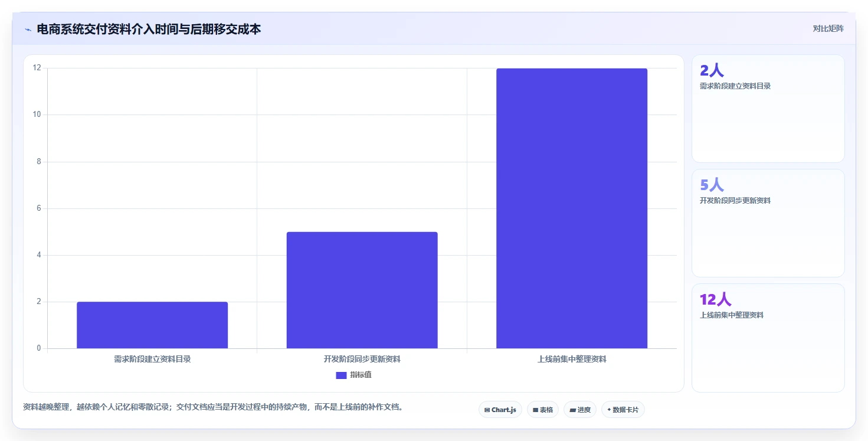This screenshot has height=441, width=868.
Task: Click the y-axis value 4
Action: coord(39,255)
